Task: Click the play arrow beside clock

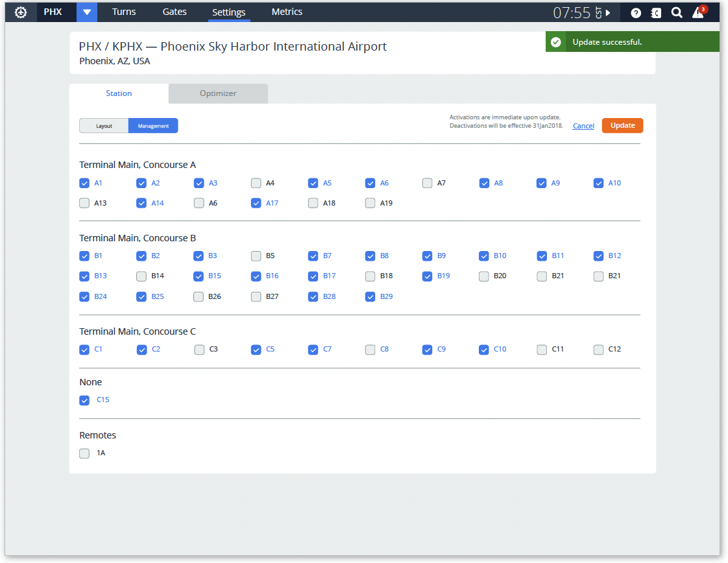Action: click(608, 13)
